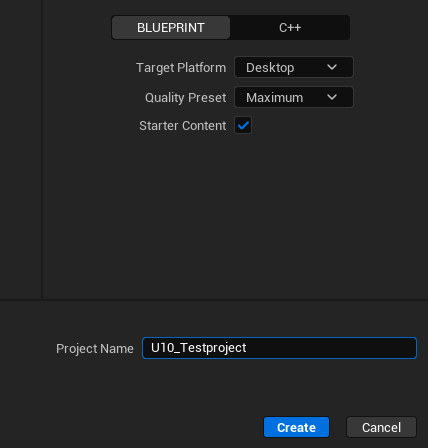Cancel the new project dialog
Image resolution: width=428 pixels, height=448 pixels.
[381, 427]
